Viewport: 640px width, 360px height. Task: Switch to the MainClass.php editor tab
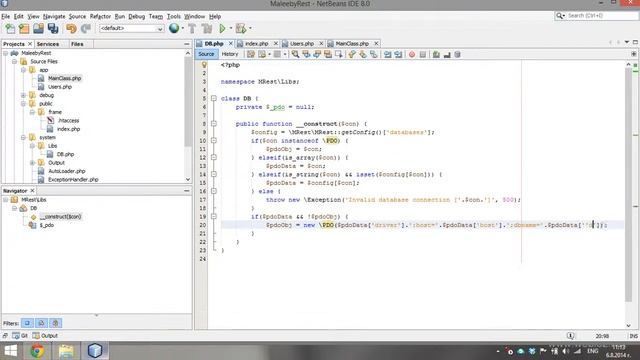(x=352, y=44)
